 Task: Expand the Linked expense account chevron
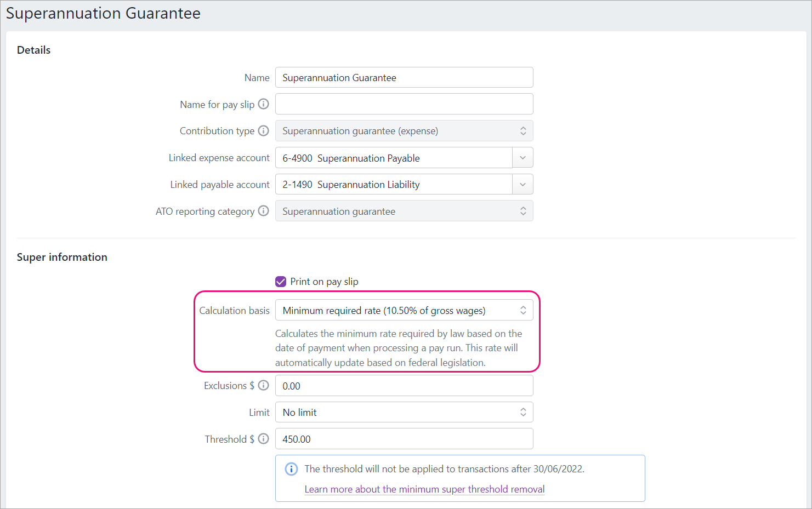523,158
